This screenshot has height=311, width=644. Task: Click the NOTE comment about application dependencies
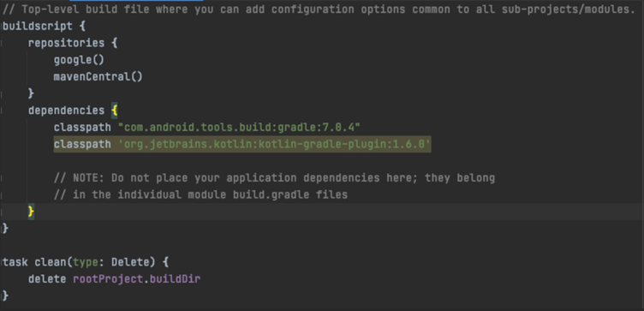pos(274,178)
